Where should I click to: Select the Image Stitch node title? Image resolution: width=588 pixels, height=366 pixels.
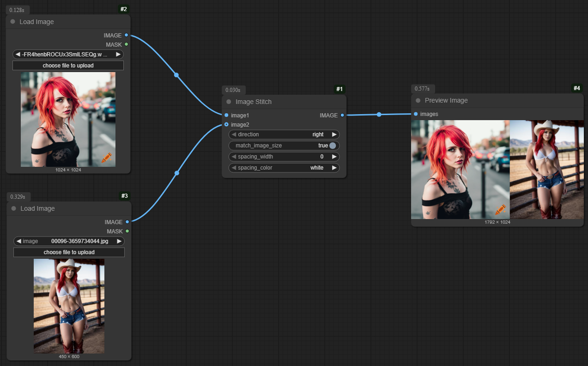254,102
